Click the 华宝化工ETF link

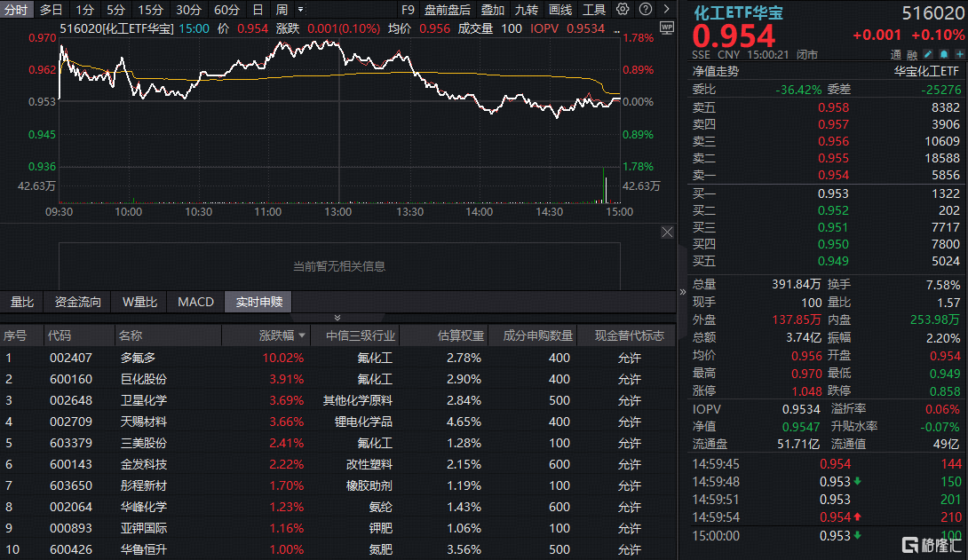[926, 72]
